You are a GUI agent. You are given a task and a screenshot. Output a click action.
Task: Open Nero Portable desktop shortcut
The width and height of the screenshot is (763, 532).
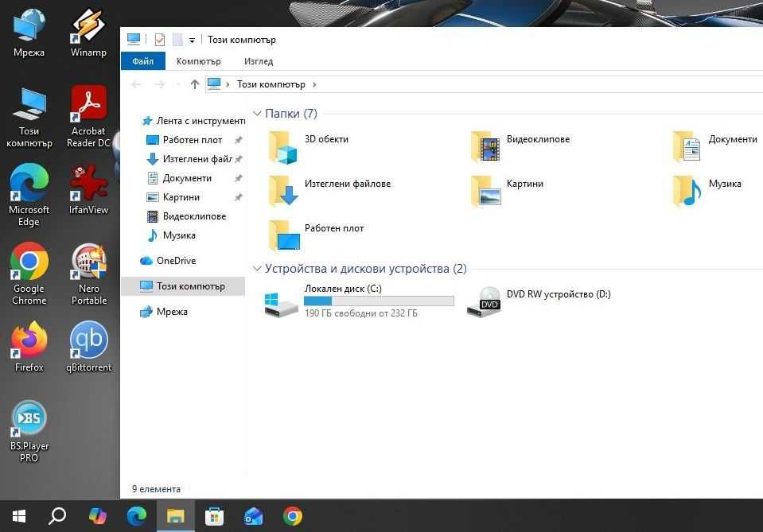pyautogui.click(x=88, y=274)
